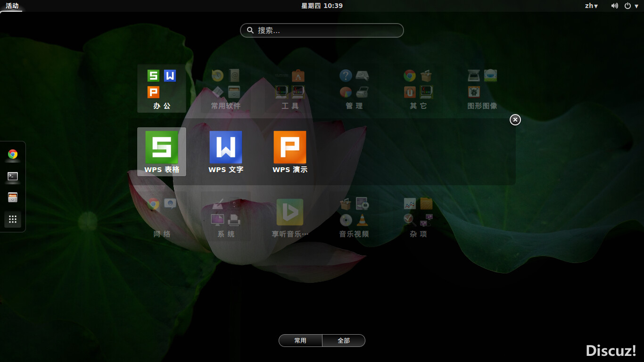644x362 pixels.
Task: Expand the power system menu
Action: 630,6
